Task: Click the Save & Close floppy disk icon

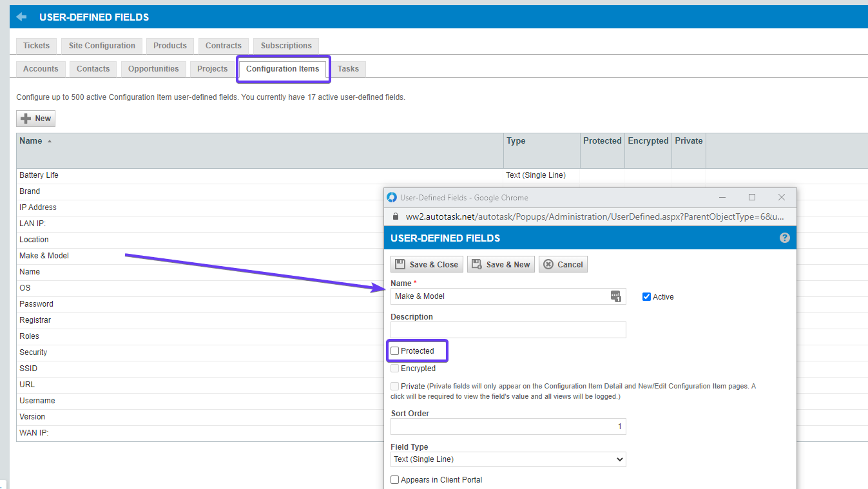Action: pos(400,264)
